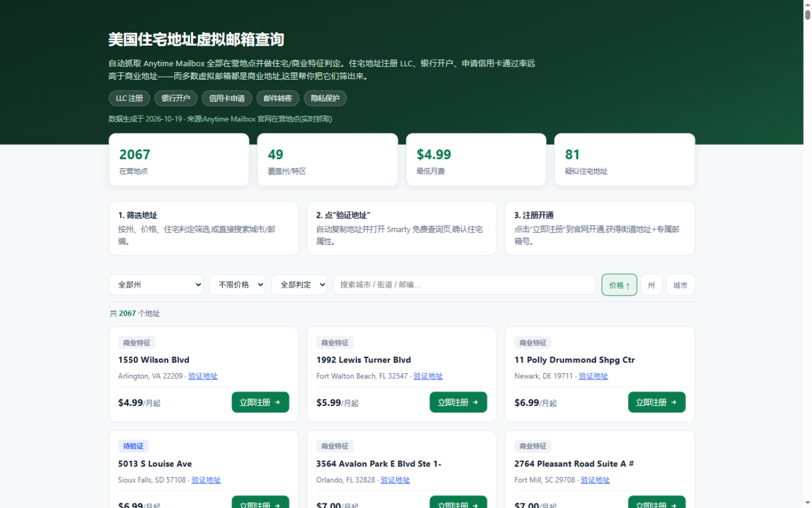The image size is (812, 508).
Task: Click the 1992 Lewis Turner Blvd address title
Action: 364,360
